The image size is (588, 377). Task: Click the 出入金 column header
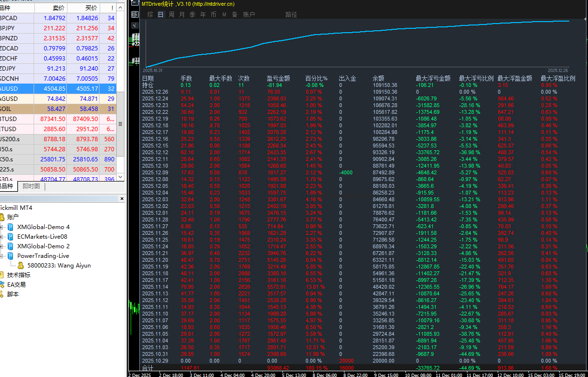347,78
